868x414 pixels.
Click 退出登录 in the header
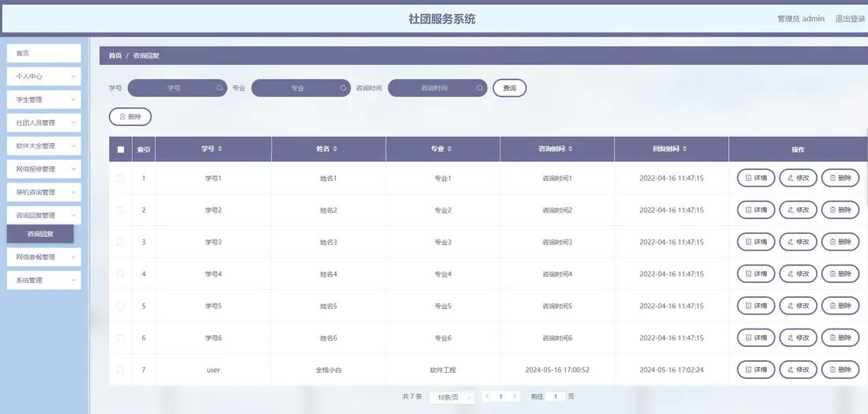tap(851, 19)
